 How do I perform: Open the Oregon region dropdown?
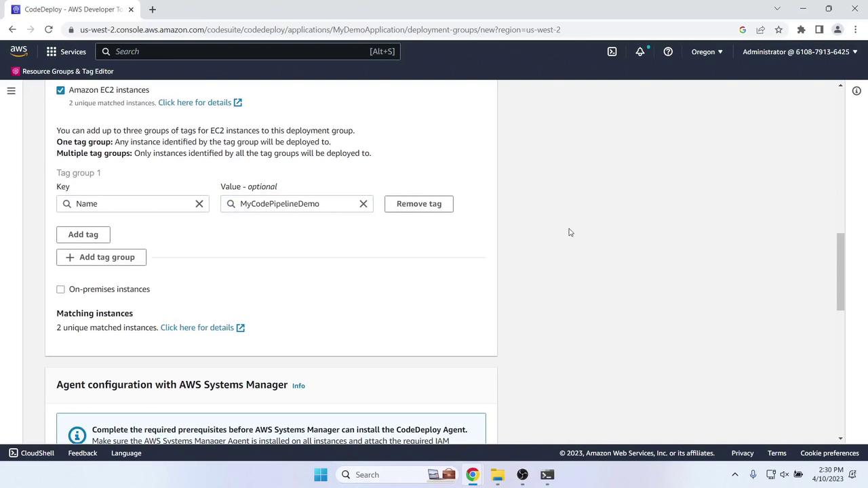pos(707,52)
